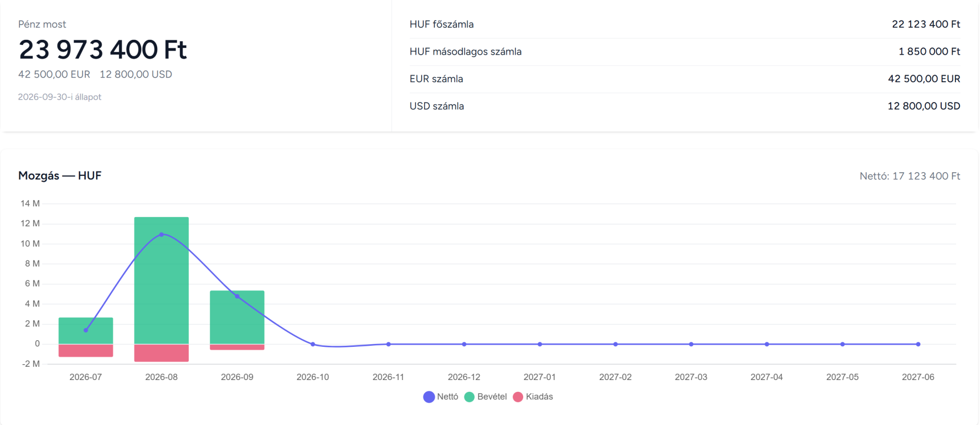Click the purple Nettó legend circle
Screen dimensions: 980x425
[429, 397]
